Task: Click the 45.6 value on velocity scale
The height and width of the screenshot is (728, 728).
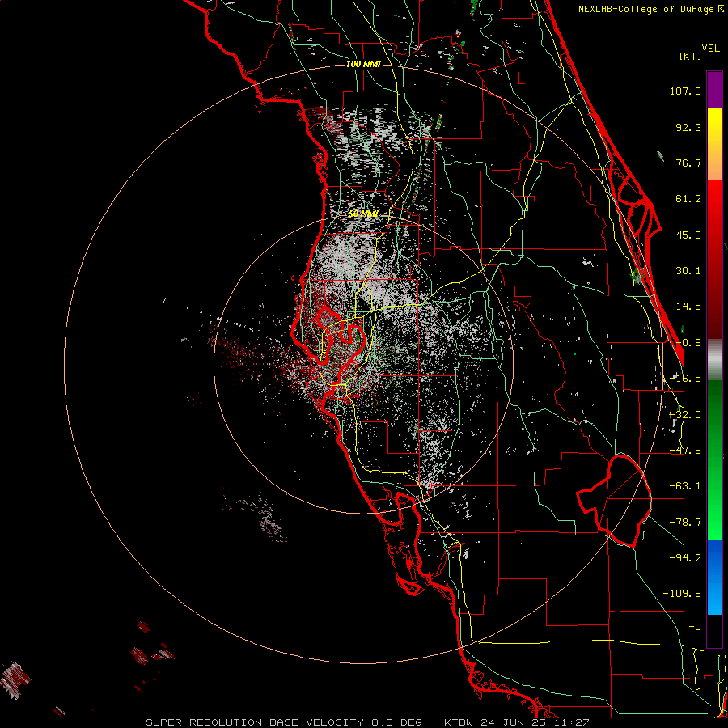Action: tap(688, 235)
